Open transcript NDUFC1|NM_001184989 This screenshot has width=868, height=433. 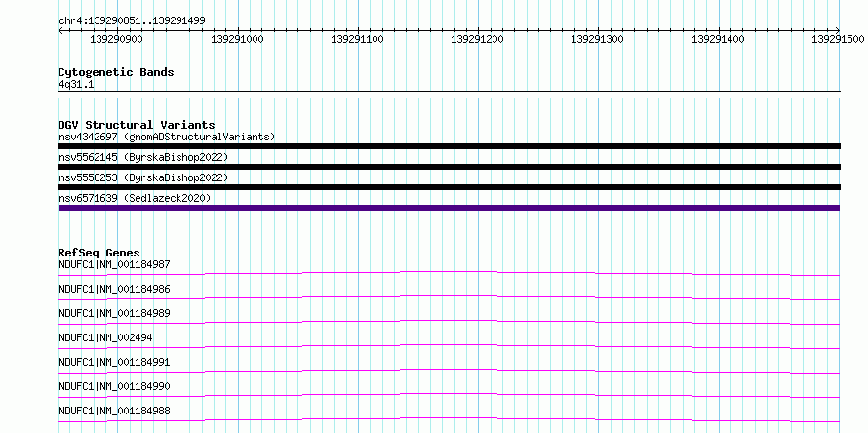(x=114, y=313)
